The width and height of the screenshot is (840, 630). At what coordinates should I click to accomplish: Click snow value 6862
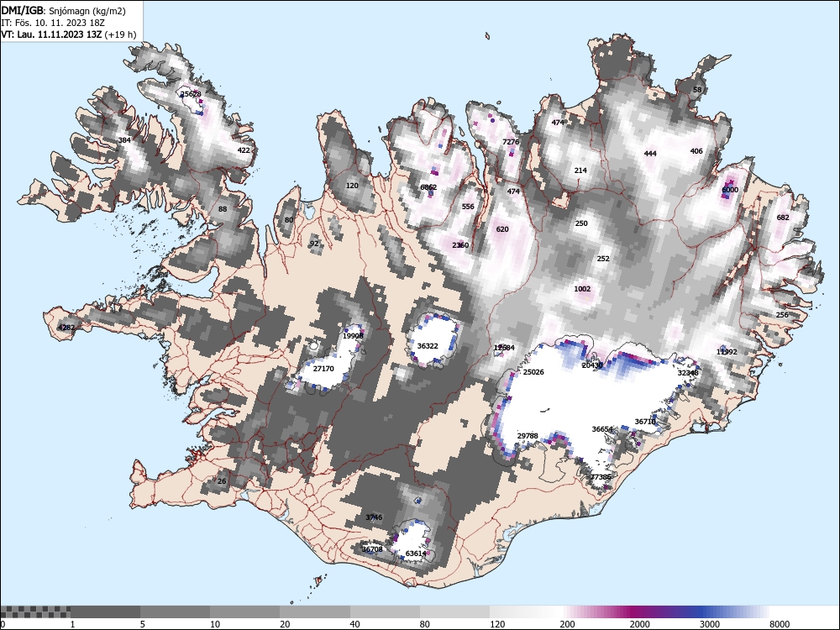point(428,187)
